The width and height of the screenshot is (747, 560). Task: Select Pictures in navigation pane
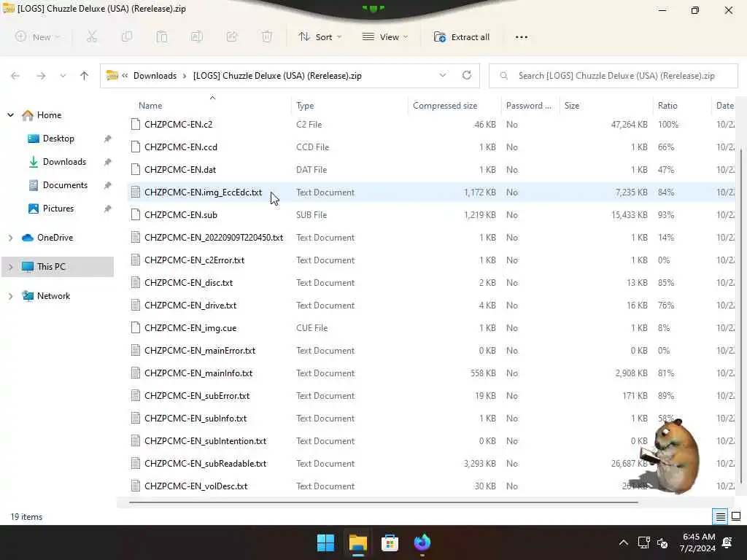[x=58, y=209]
